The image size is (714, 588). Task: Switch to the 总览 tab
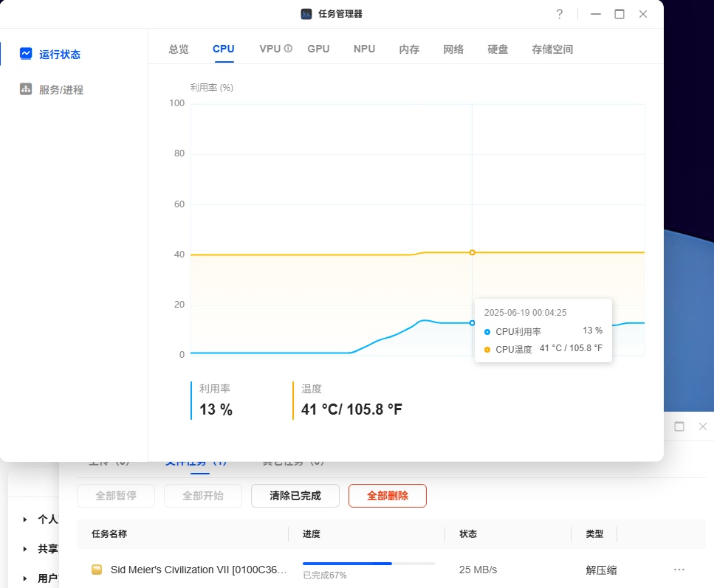click(x=179, y=49)
